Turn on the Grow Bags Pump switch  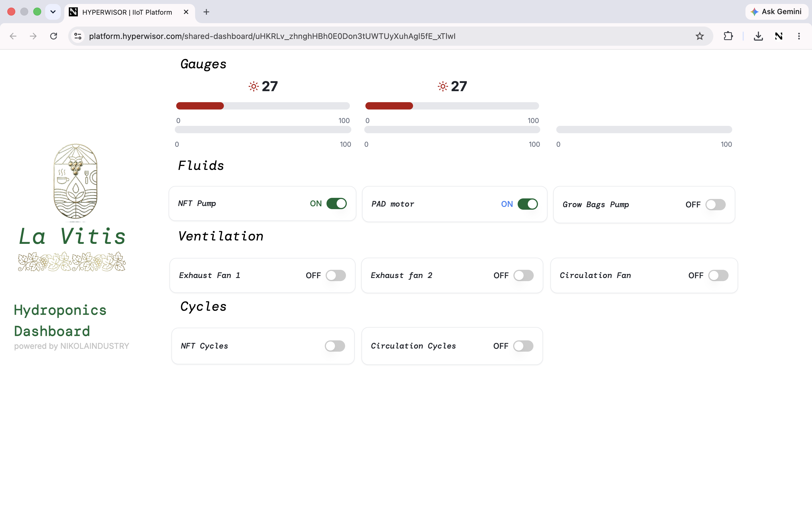coord(715,205)
